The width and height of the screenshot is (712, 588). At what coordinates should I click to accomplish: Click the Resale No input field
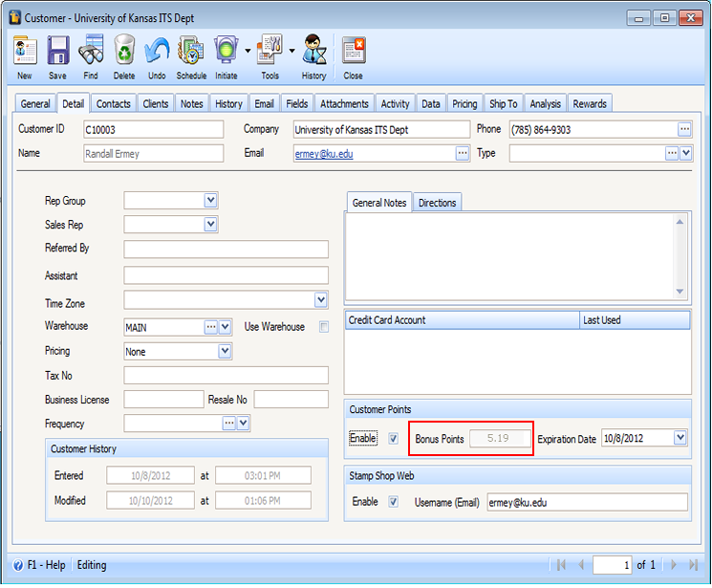point(291,400)
